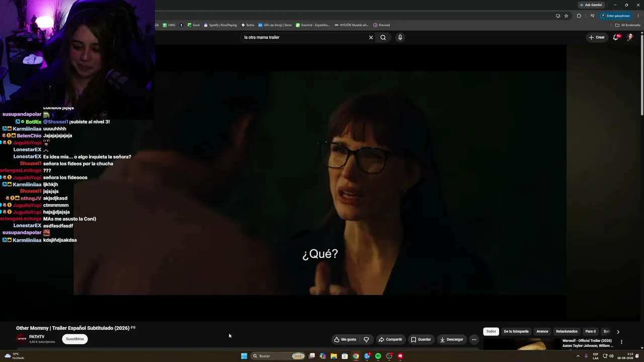
Task: Select the De tu búsqueda chip
Action: [516, 331]
